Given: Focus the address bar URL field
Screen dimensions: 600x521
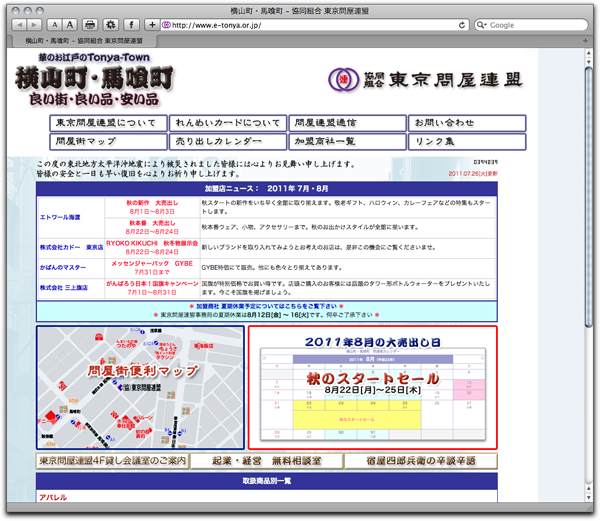Looking at the screenshot, I should 314,25.
